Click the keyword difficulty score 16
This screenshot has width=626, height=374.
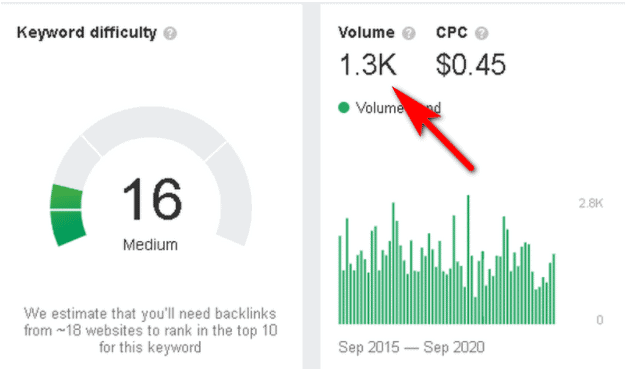tap(152, 199)
